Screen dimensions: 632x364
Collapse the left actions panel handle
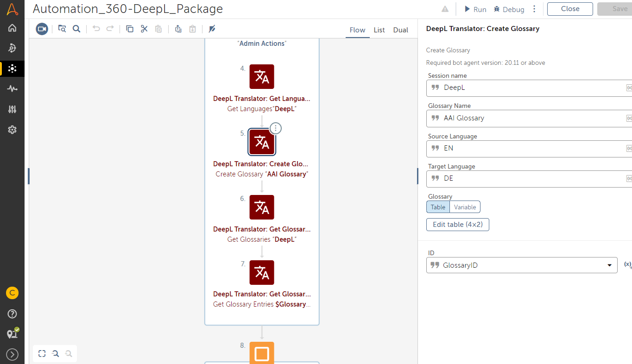29,176
